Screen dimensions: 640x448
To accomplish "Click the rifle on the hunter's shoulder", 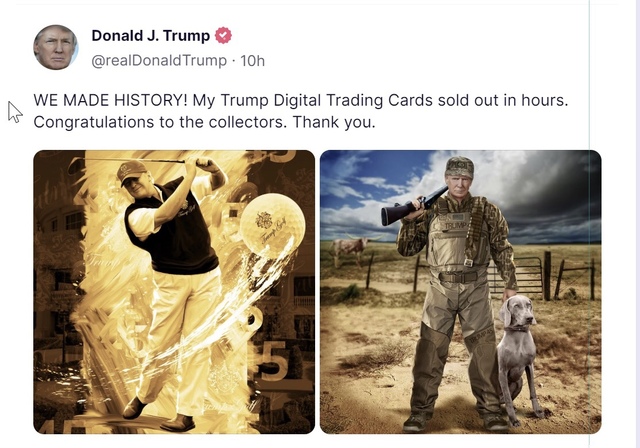I will [x=413, y=207].
